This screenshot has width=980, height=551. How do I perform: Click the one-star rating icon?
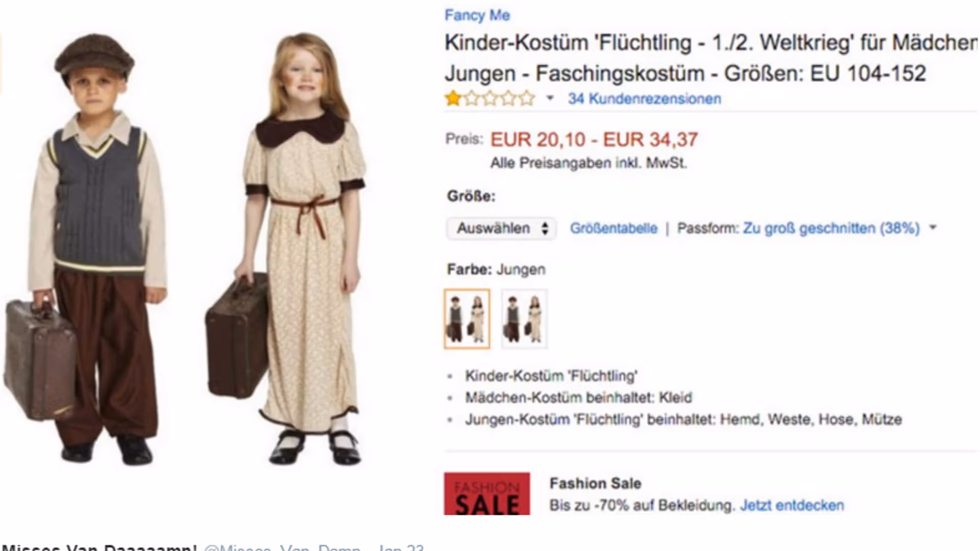coord(489,98)
